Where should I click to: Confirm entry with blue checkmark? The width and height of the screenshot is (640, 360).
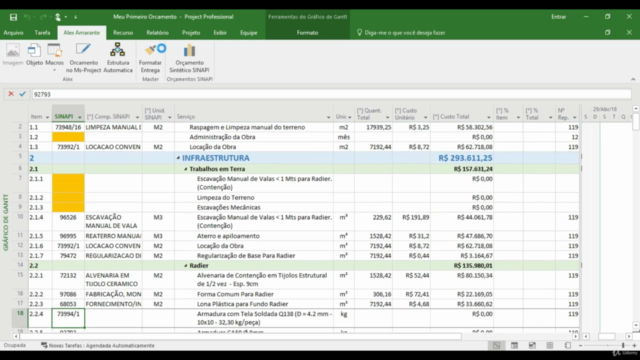pyautogui.click(x=22, y=94)
